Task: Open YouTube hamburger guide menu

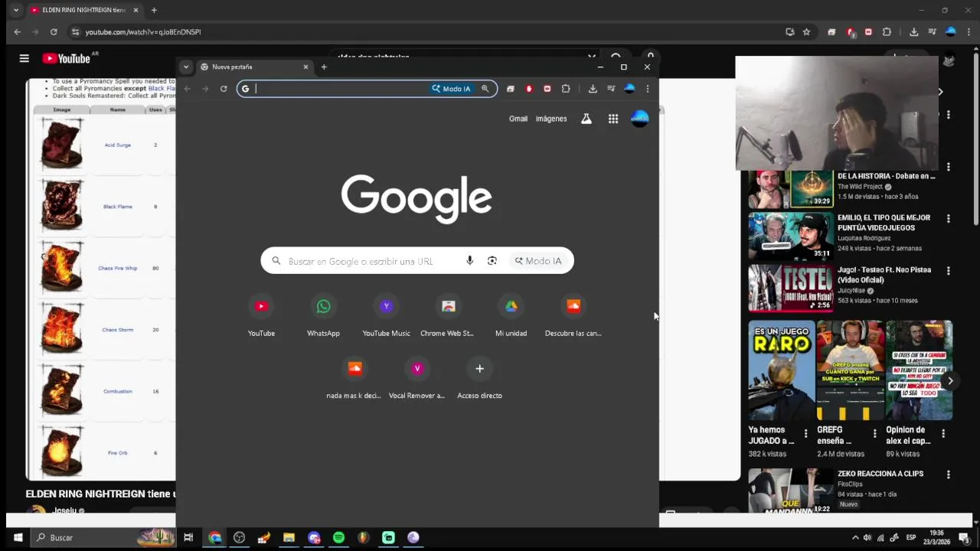Action: point(24,58)
